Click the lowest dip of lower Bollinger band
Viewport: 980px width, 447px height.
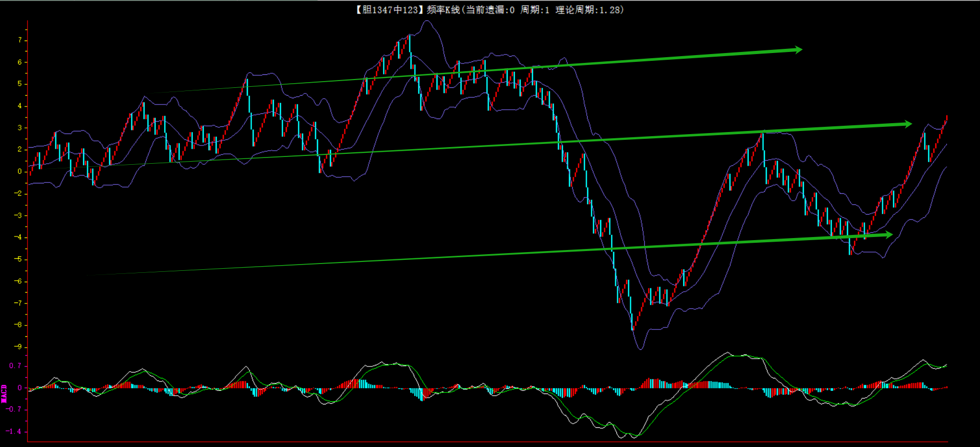(x=640, y=349)
